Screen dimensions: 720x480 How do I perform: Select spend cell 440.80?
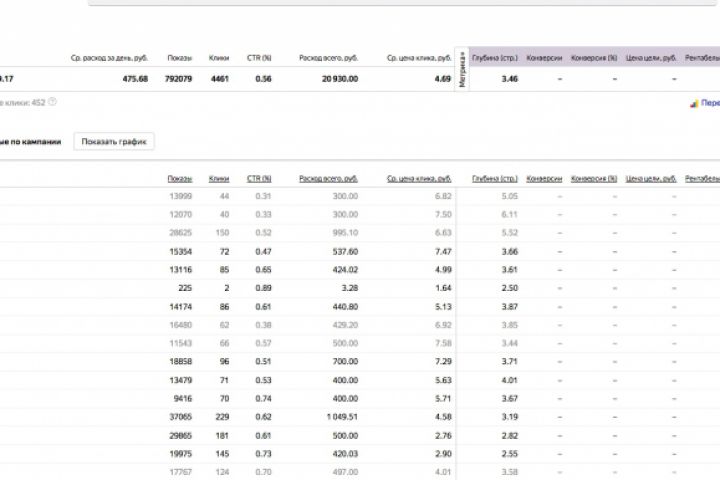[345, 307]
